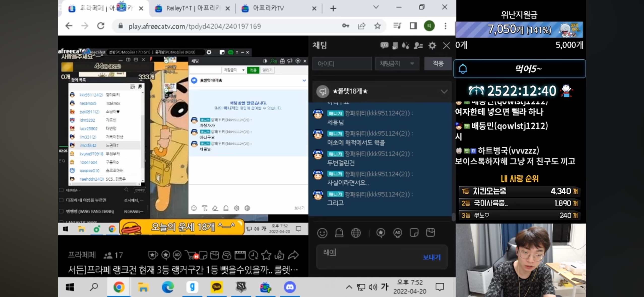Viewport: 644px width, 297px height.
Task: Click the thumbs UP recommend icon
Action: 279,255
